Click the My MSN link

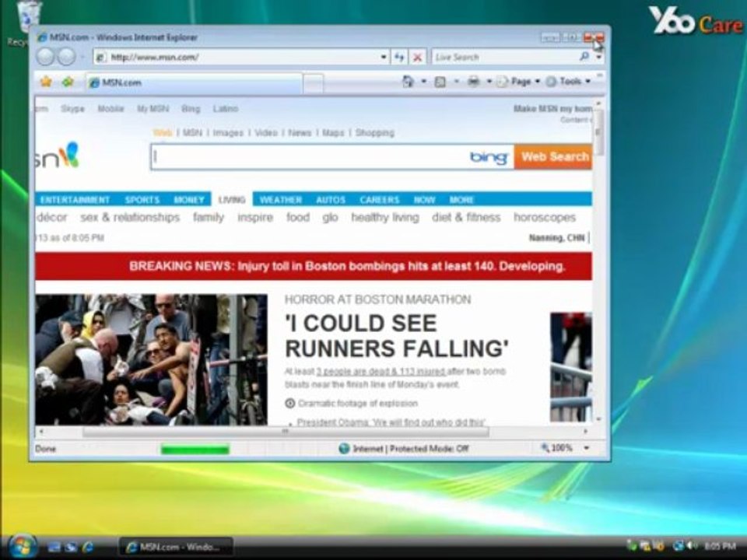(x=153, y=109)
